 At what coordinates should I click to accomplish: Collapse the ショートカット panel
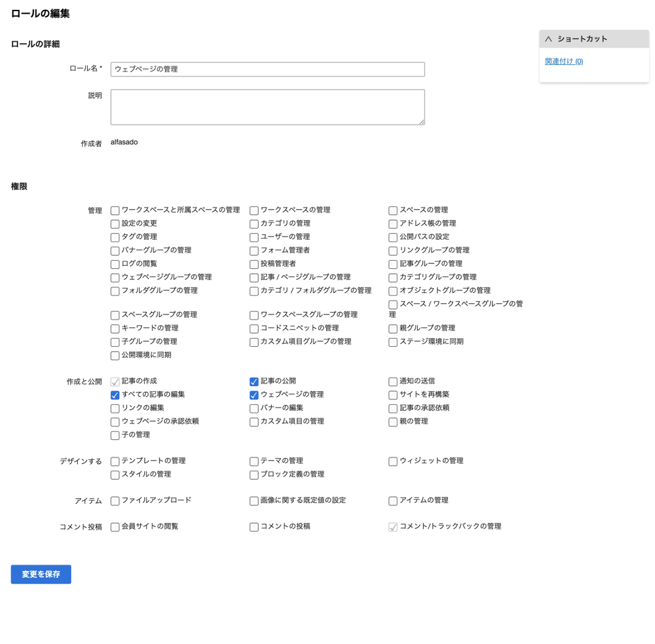(x=548, y=39)
